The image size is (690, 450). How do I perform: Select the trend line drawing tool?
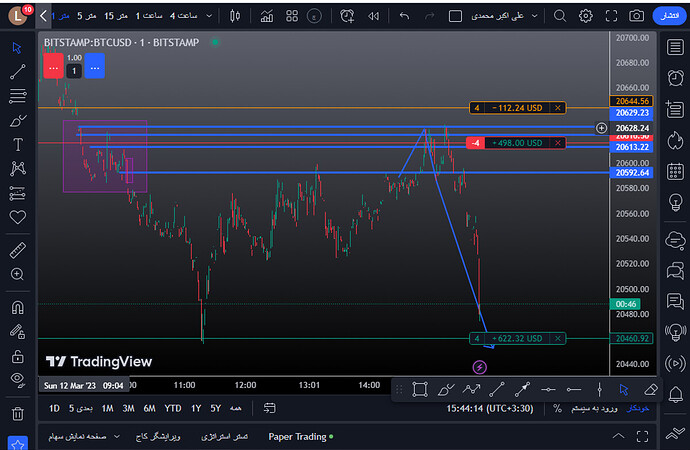[17, 72]
